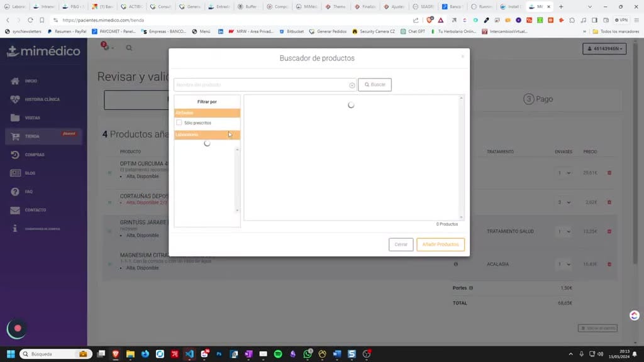Open Spotify from the taskbar
This screenshot has height=362, width=644.
(278, 354)
